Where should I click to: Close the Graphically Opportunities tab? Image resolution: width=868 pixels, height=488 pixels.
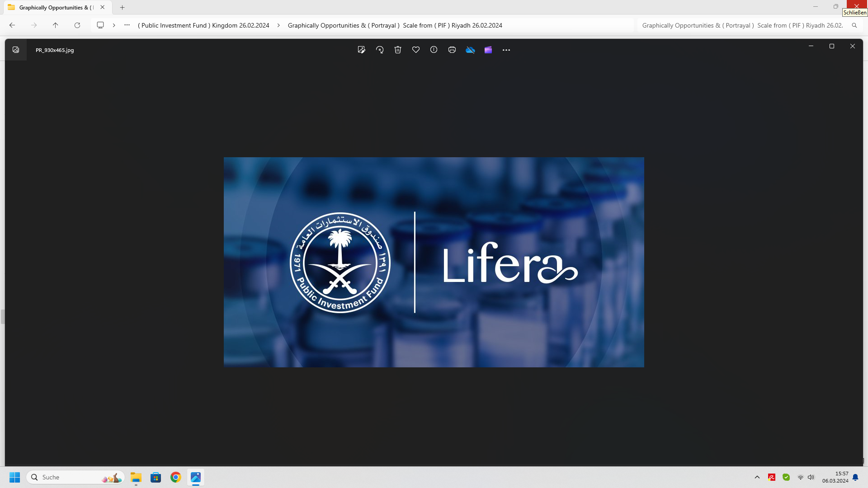(103, 7)
